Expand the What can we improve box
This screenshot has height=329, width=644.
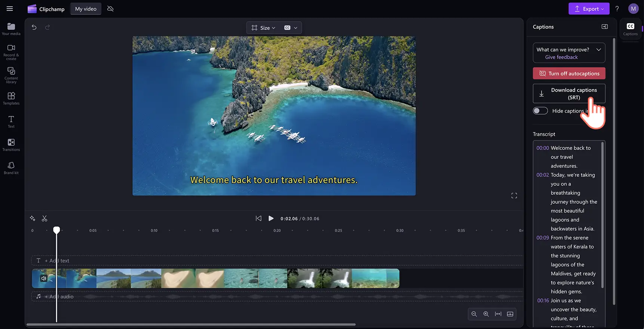[599, 49]
